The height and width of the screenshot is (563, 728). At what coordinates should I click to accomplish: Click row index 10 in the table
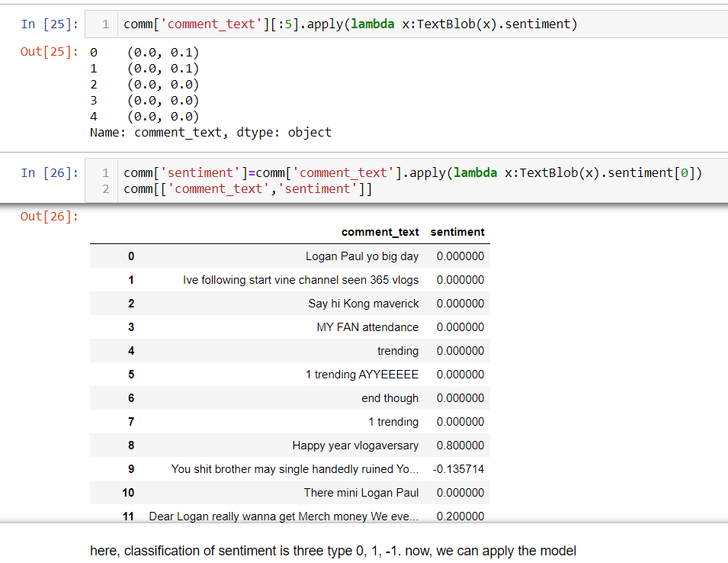(128, 493)
